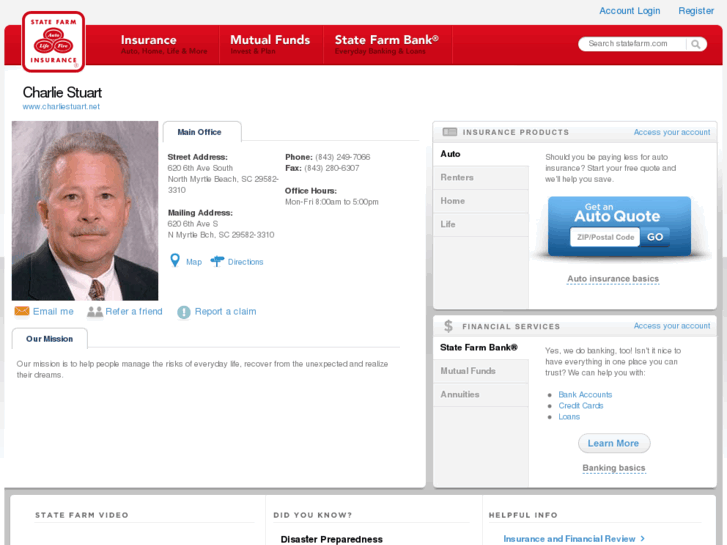This screenshot has height=545, width=727.
Task: Click the Refer a friend link
Action: (x=134, y=311)
